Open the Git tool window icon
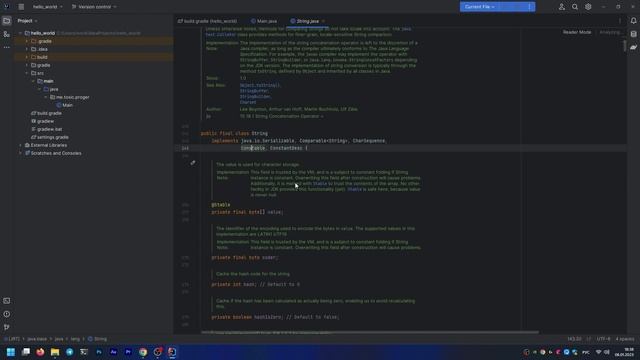This screenshot has width=640, height=360. coord(7,327)
